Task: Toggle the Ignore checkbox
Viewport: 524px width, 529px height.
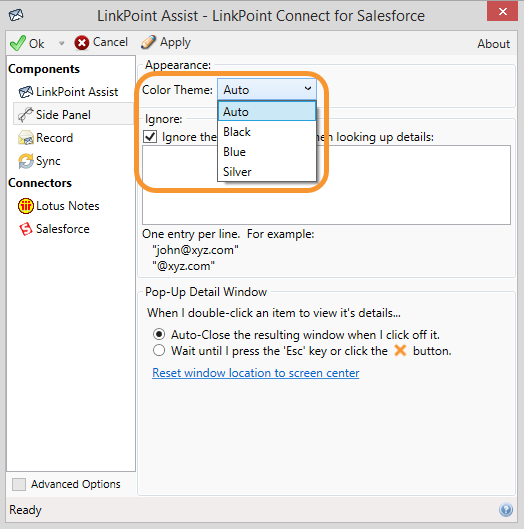Action: click(150, 137)
